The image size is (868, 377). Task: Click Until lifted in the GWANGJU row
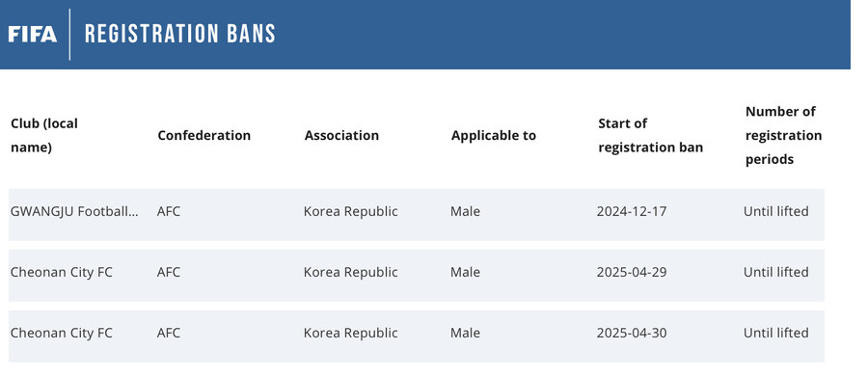(775, 211)
